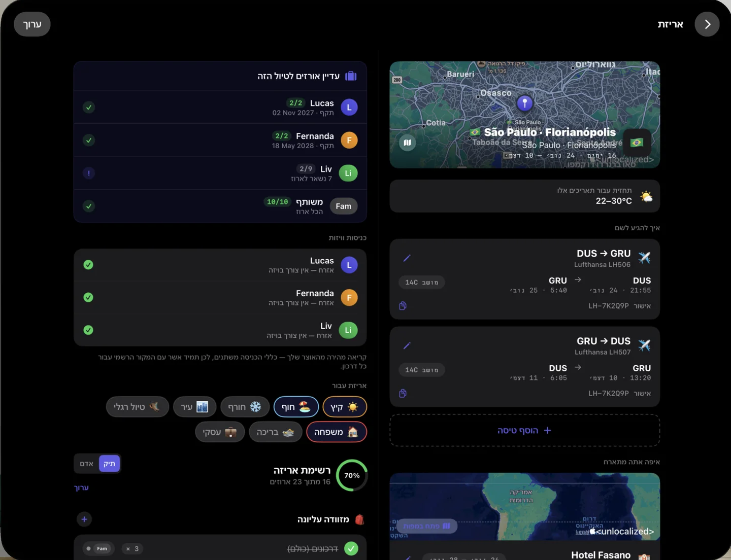Edit the DUS → GRU flight with pencil icon

407,258
